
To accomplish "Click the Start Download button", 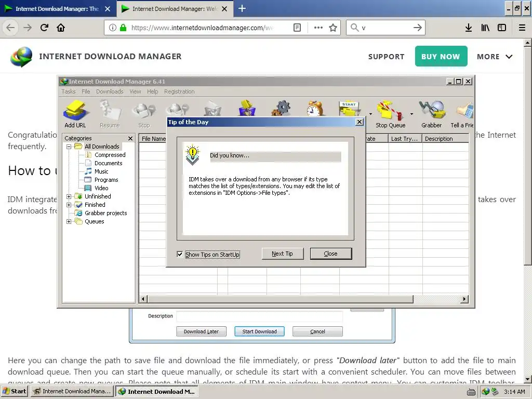I will point(260,331).
